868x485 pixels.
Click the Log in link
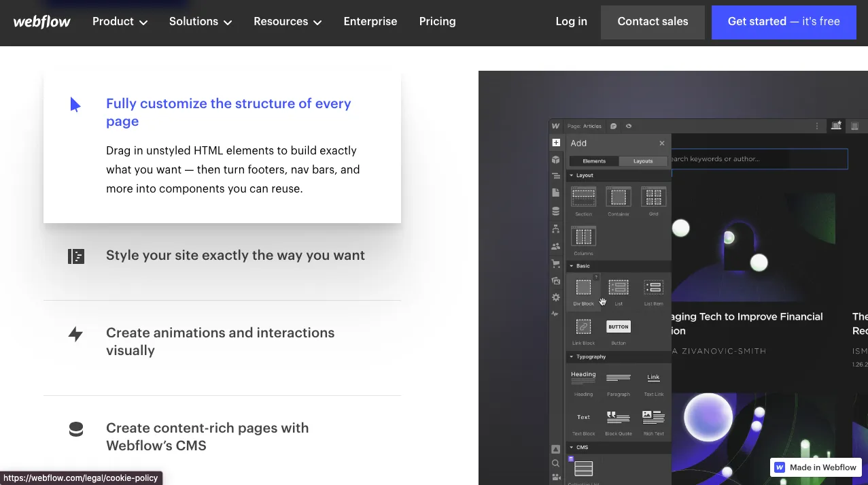click(x=571, y=22)
